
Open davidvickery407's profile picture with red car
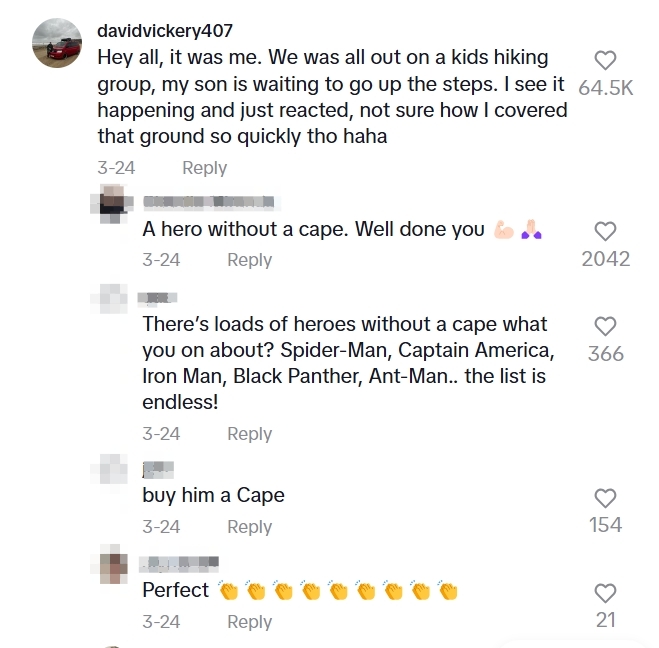[x=57, y=45]
